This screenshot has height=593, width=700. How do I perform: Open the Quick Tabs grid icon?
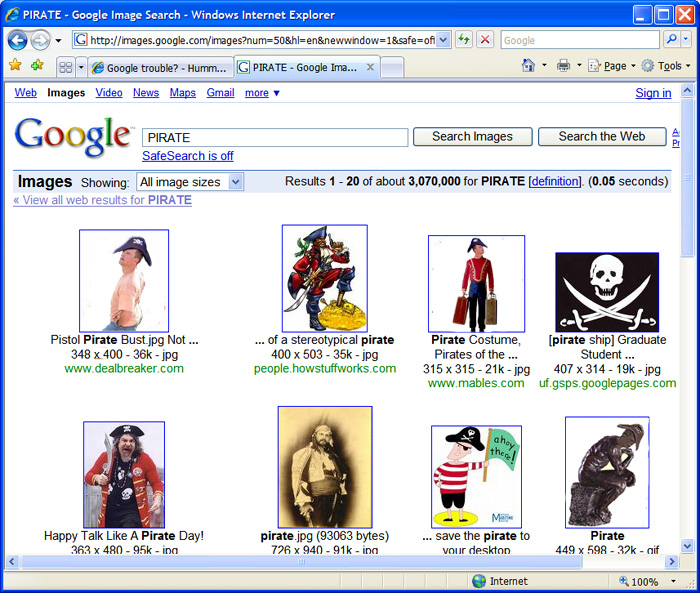(66, 67)
